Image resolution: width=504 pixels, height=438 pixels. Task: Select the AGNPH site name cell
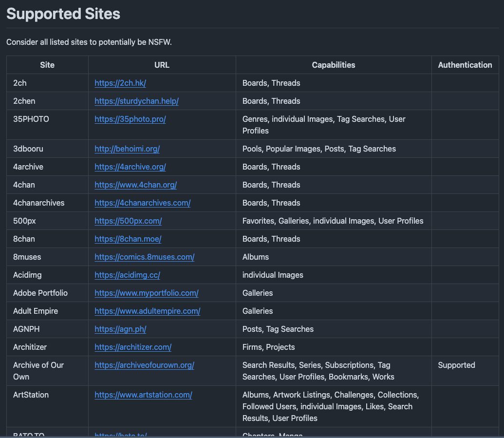47,329
